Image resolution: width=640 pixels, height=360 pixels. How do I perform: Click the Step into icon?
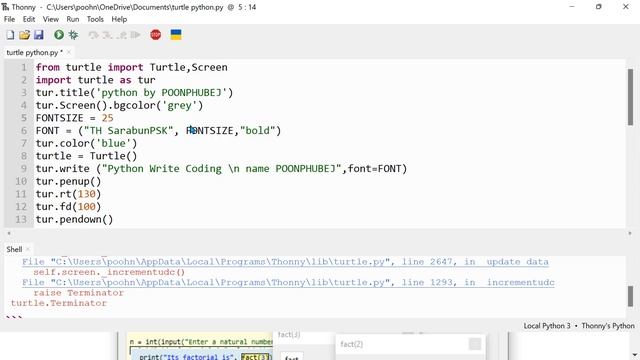click(107, 35)
